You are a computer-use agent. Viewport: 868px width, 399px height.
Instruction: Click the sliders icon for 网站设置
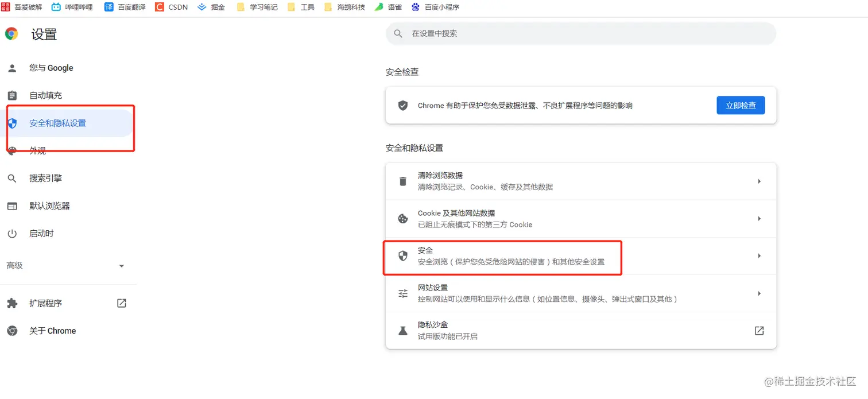click(403, 293)
